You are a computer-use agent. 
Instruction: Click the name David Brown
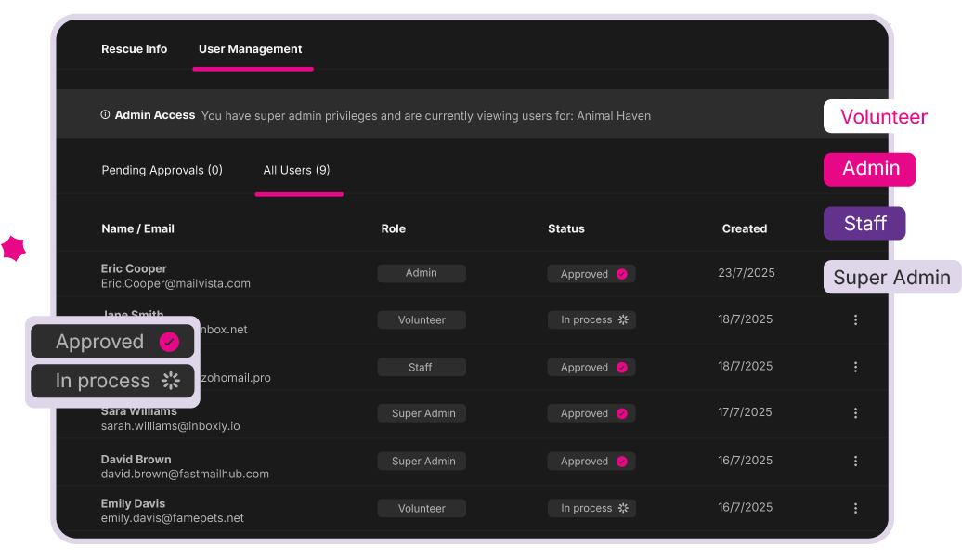pyautogui.click(x=136, y=460)
